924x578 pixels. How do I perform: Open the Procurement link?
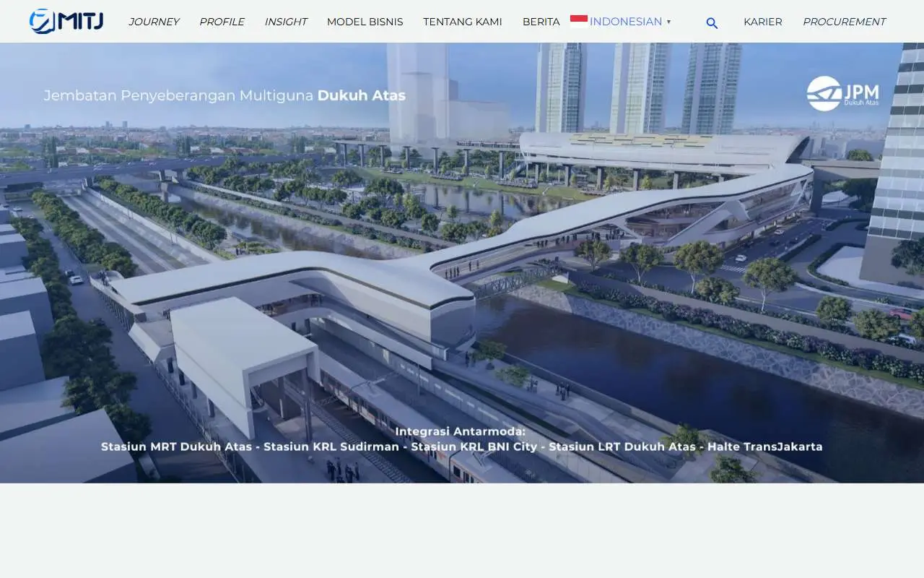click(x=844, y=22)
